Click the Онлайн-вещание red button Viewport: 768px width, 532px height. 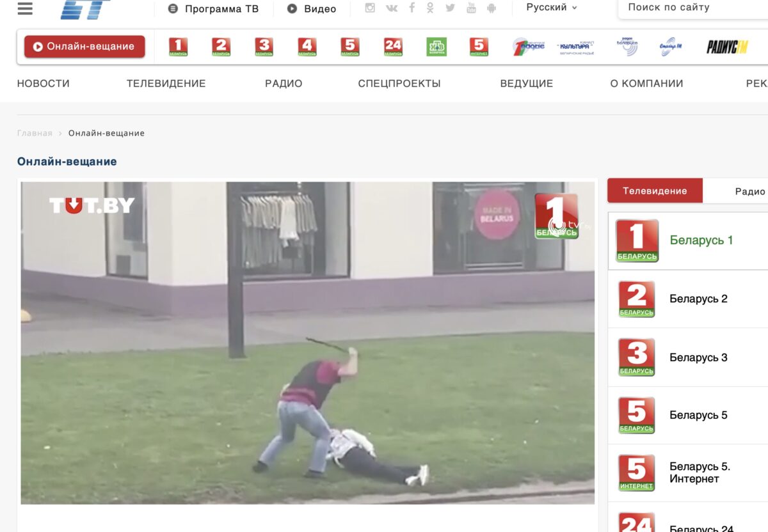click(x=84, y=47)
